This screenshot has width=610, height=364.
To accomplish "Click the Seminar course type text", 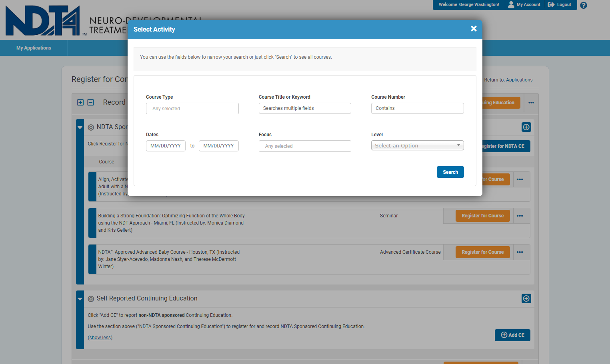I will point(389,216).
